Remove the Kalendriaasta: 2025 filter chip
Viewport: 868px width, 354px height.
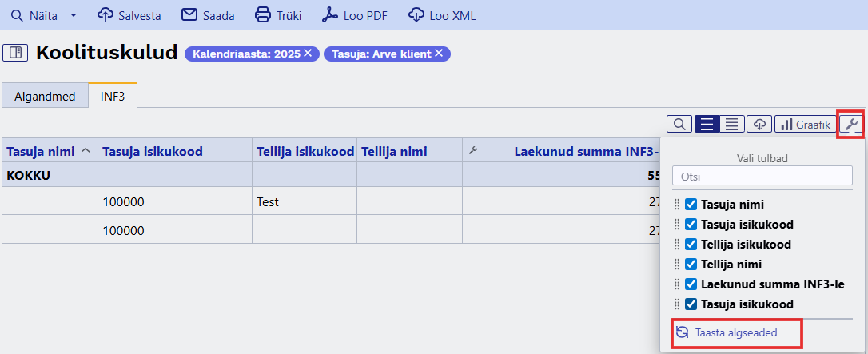click(x=308, y=54)
